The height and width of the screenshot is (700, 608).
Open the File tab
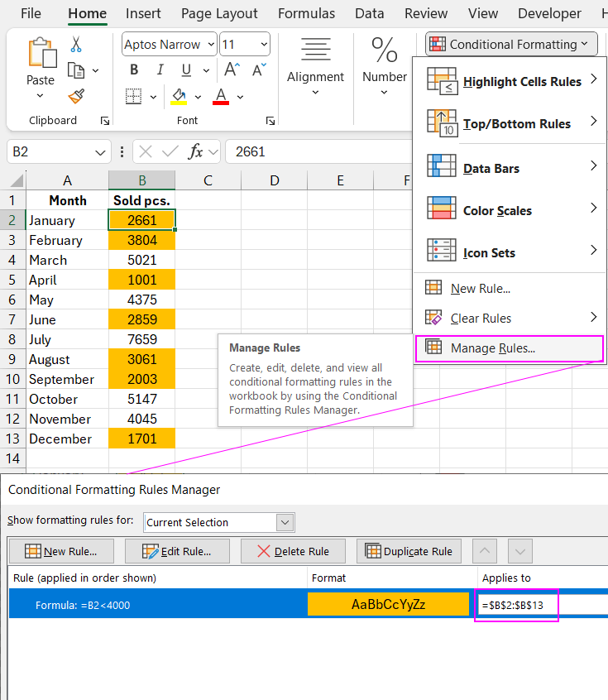click(31, 13)
